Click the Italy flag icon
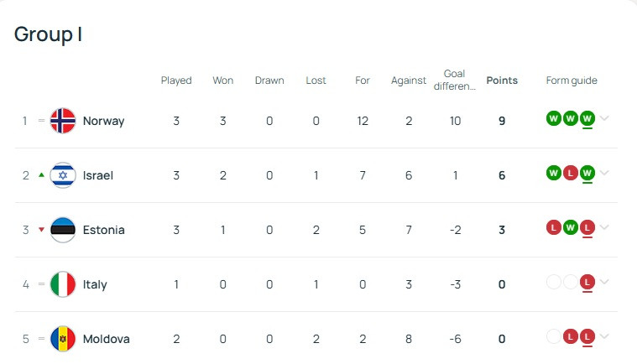Screen dimensions: 637x364 click(x=63, y=284)
